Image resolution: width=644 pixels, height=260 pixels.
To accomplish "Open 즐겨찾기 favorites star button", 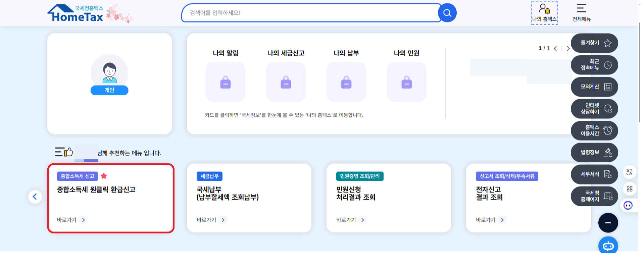I will tap(594, 43).
